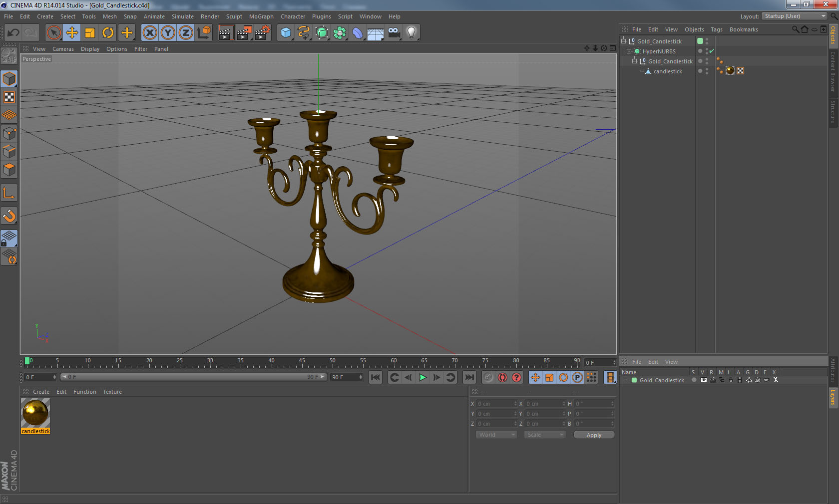Switch to Edges mode
This screenshot has width=839, height=504.
pos(9,151)
